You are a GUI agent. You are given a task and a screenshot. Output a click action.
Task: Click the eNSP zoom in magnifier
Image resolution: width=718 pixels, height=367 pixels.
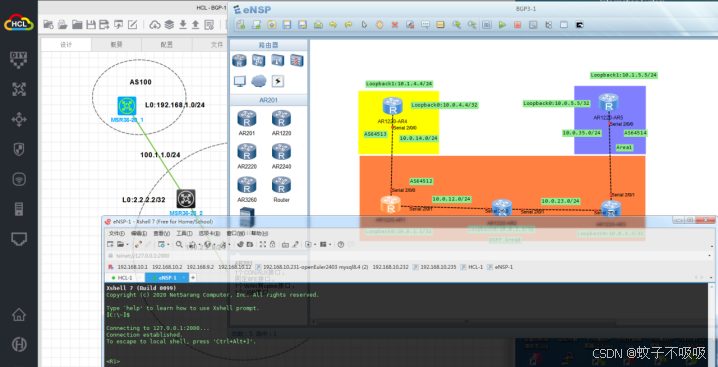pyautogui.click(x=456, y=25)
